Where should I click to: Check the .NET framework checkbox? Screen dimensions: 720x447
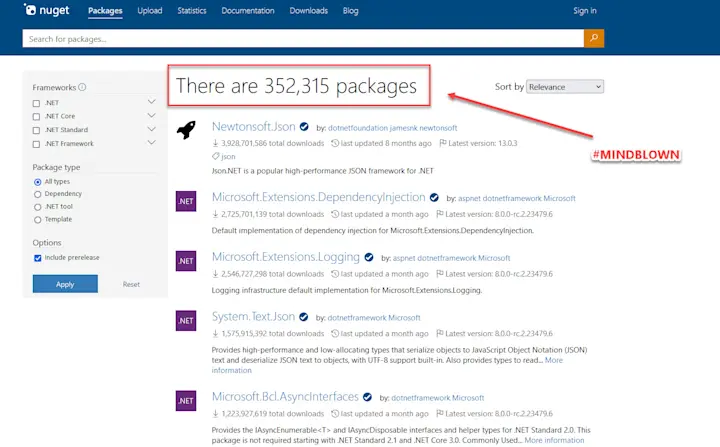coord(36,103)
